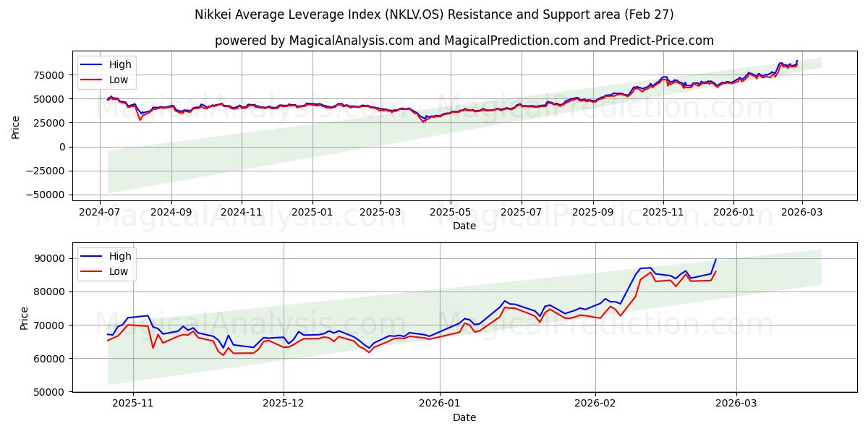The height and width of the screenshot is (434, 868).
Task: Click the 'Date' axis label under top chart
Action: (x=464, y=226)
